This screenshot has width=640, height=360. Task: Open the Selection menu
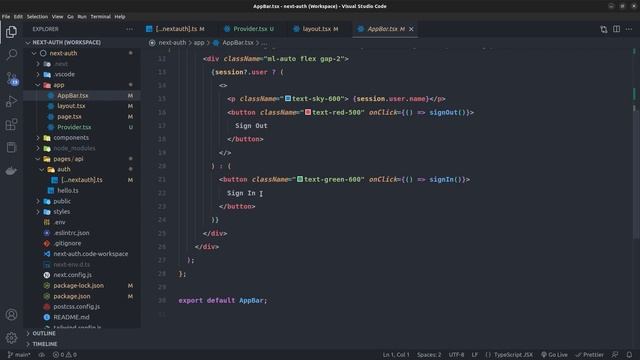37,17
